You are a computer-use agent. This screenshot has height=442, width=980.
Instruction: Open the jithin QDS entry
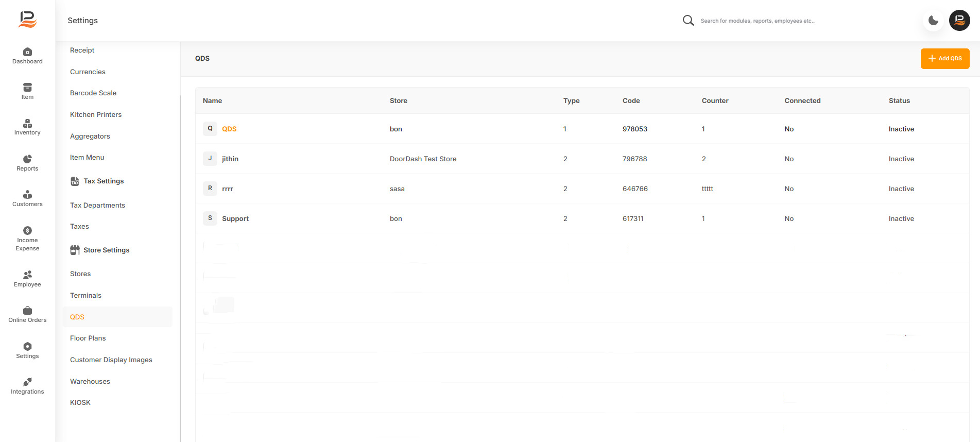tap(230, 159)
